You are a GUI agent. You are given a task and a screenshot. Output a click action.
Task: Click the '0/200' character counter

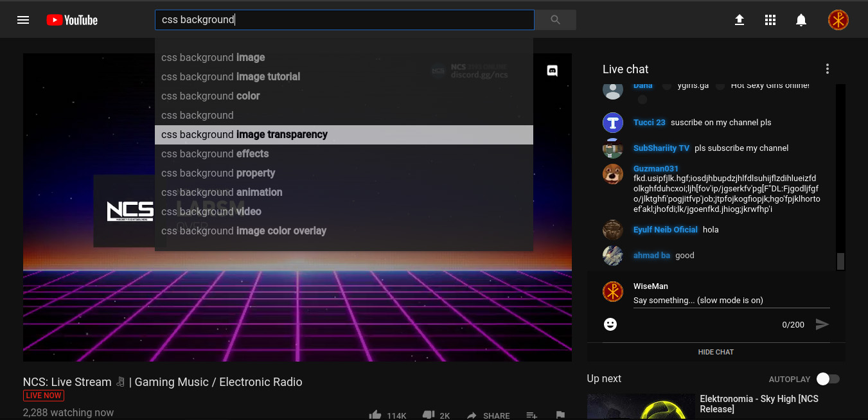[x=793, y=325]
